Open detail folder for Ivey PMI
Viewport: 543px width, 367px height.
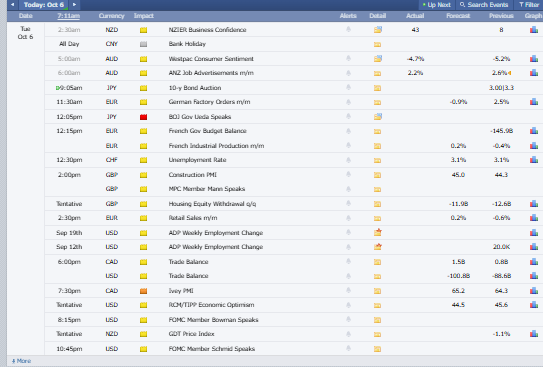pyautogui.click(x=377, y=291)
